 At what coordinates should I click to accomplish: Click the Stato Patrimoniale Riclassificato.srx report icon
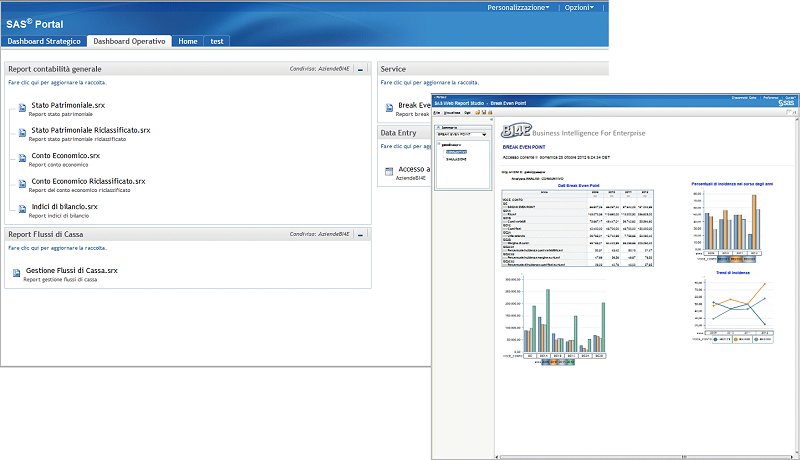coord(22,133)
